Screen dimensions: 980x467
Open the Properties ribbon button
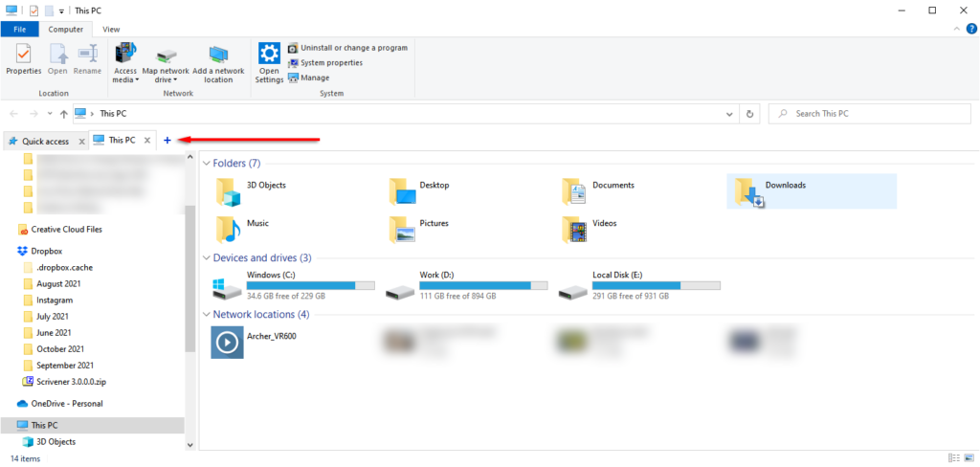click(x=24, y=59)
